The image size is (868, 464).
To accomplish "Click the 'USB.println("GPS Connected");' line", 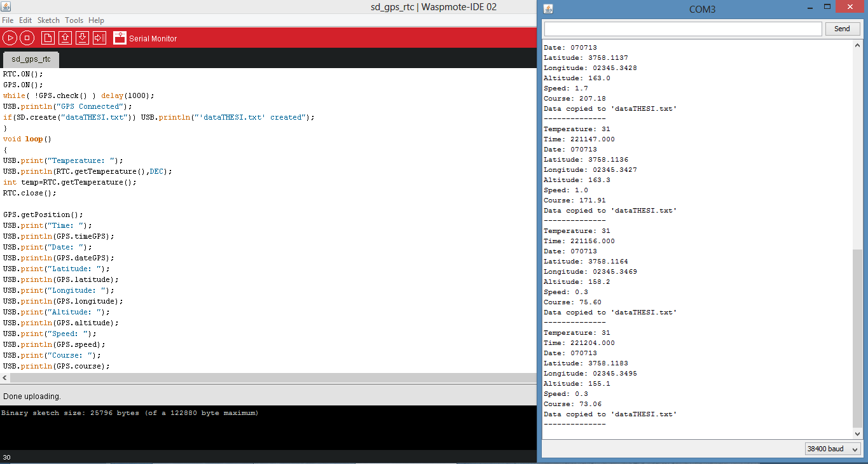I will pos(68,106).
